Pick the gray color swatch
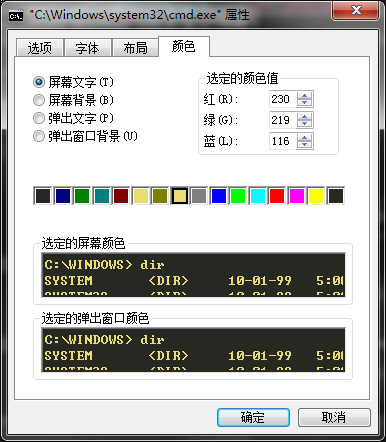 click(199, 196)
